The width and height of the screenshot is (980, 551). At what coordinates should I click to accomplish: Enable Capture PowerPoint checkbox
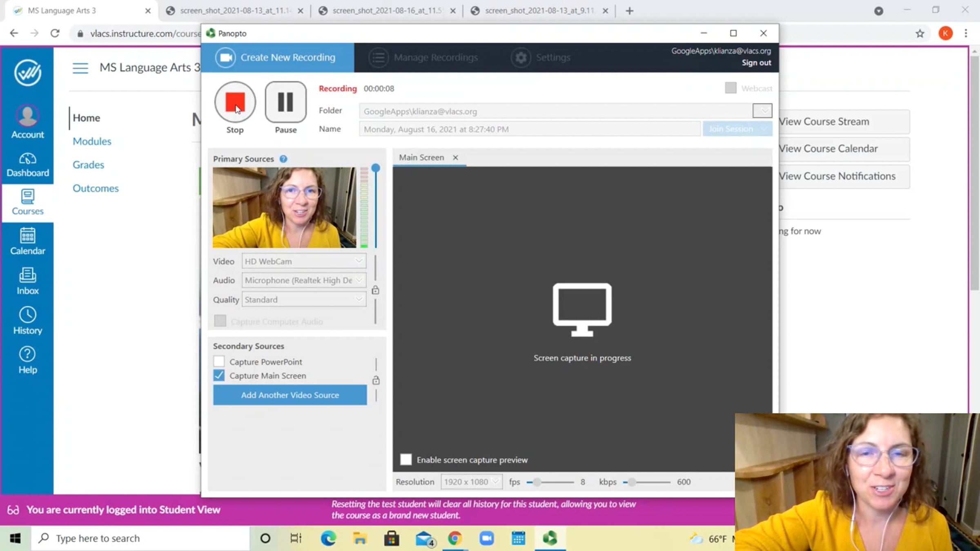click(x=219, y=362)
